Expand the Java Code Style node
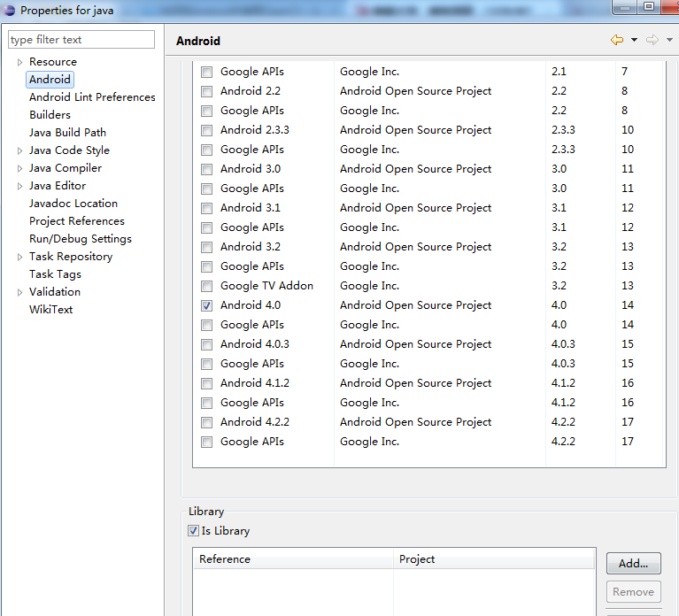Screen dimensions: 679x616 pyautogui.click(x=19, y=150)
